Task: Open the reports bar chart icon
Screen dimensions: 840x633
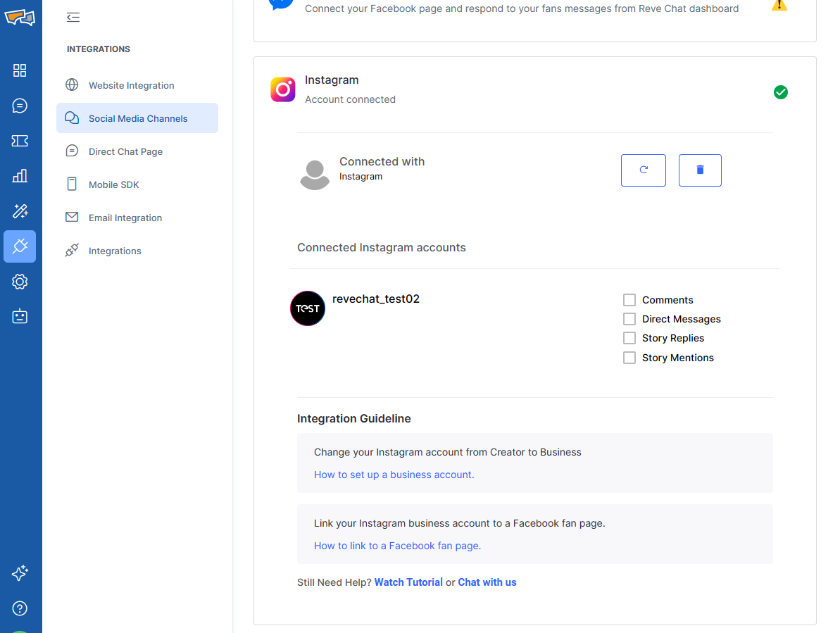Action: tap(20, 175)
